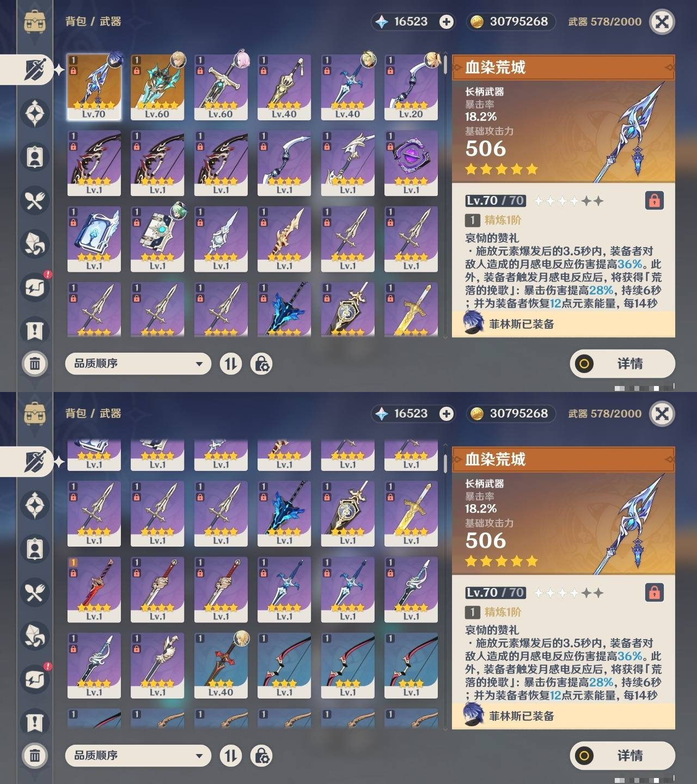The image size is (697, 784).
Task: Toggle red lock on weapon in bottom detail panel
Action: tap(655, 592)
